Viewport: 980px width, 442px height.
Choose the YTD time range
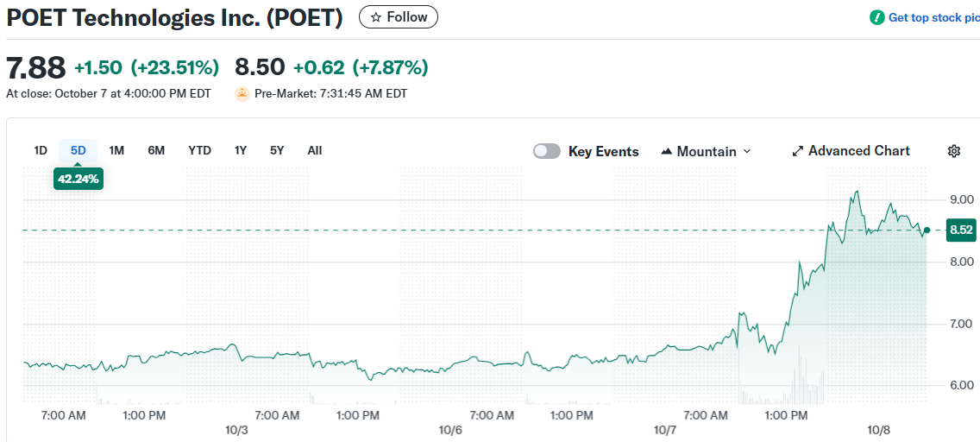point(199,150)
